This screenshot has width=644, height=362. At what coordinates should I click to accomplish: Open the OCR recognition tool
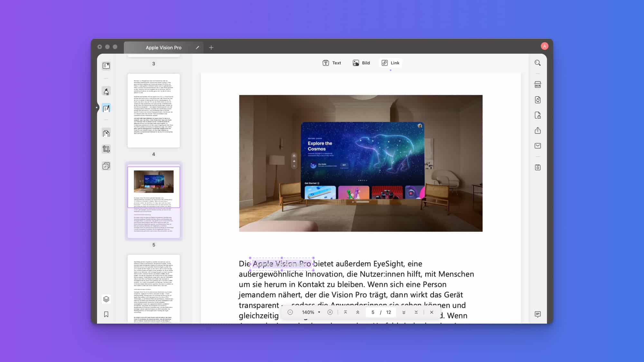tap(537, 85)
